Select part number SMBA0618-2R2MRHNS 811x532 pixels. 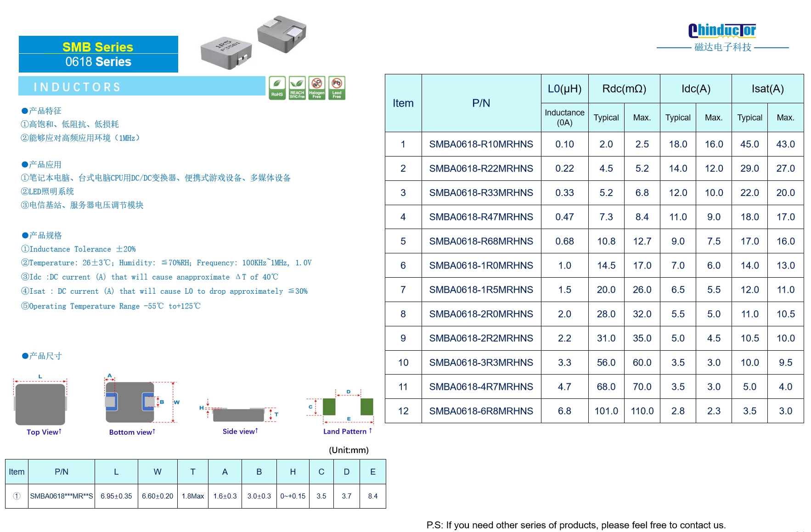click(x=481, y=338)
